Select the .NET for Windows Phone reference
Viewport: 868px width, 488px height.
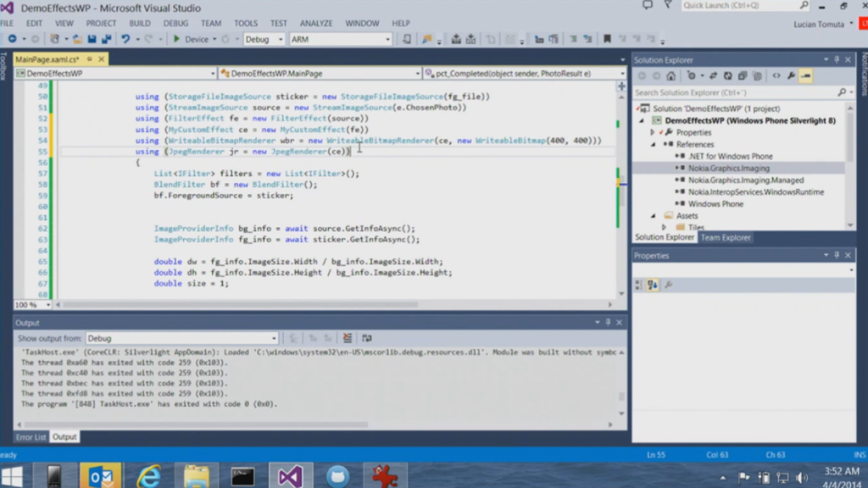[x=730, y=157]
